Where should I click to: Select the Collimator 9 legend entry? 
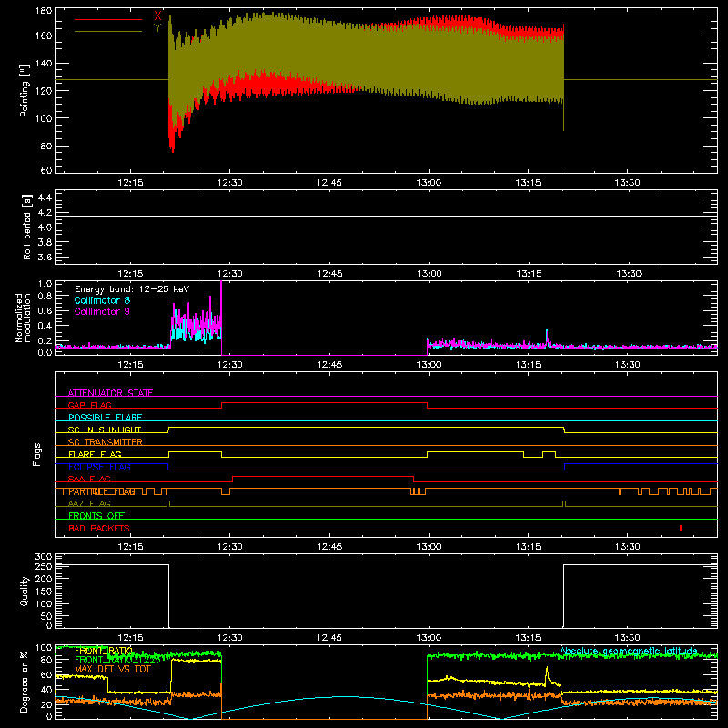tap(102, 311)
